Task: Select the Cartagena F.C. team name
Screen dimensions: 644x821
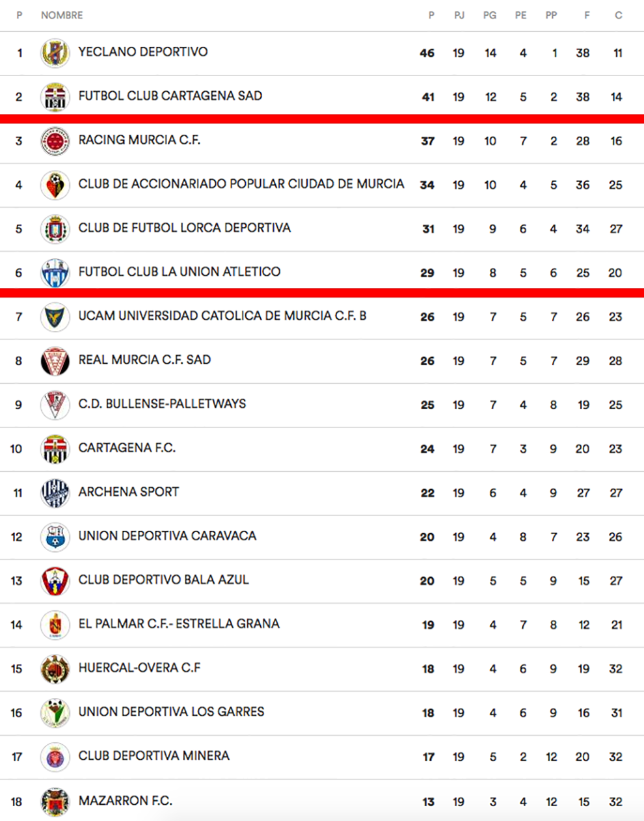Action: 127,448
